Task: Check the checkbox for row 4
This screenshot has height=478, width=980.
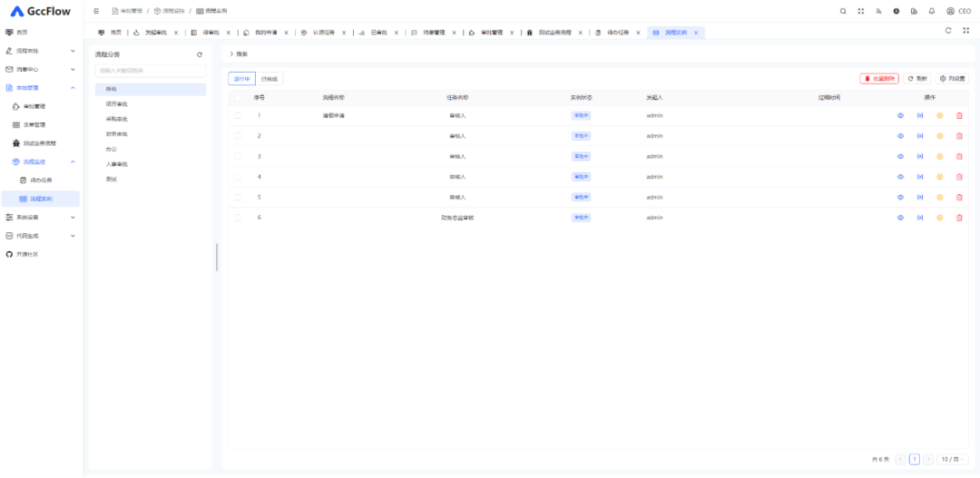Action: [238, 177]
